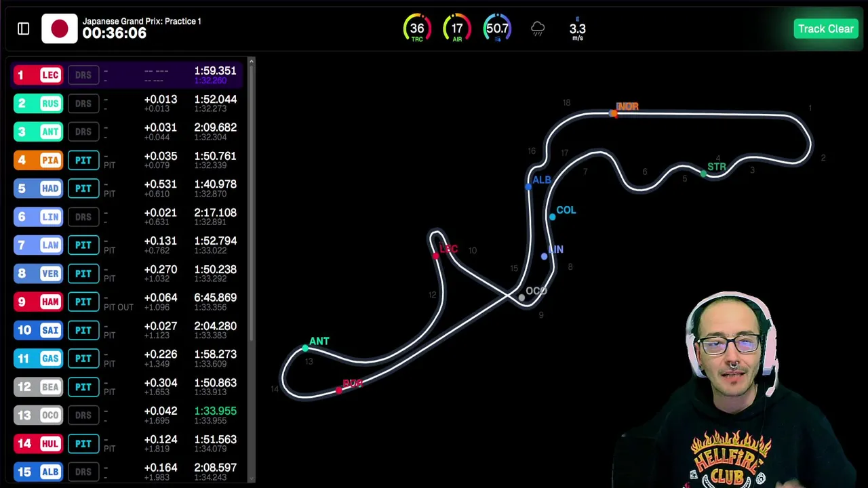Click the Japan flag icon
Screen dimensions: 868x488
tap(60, 28)
